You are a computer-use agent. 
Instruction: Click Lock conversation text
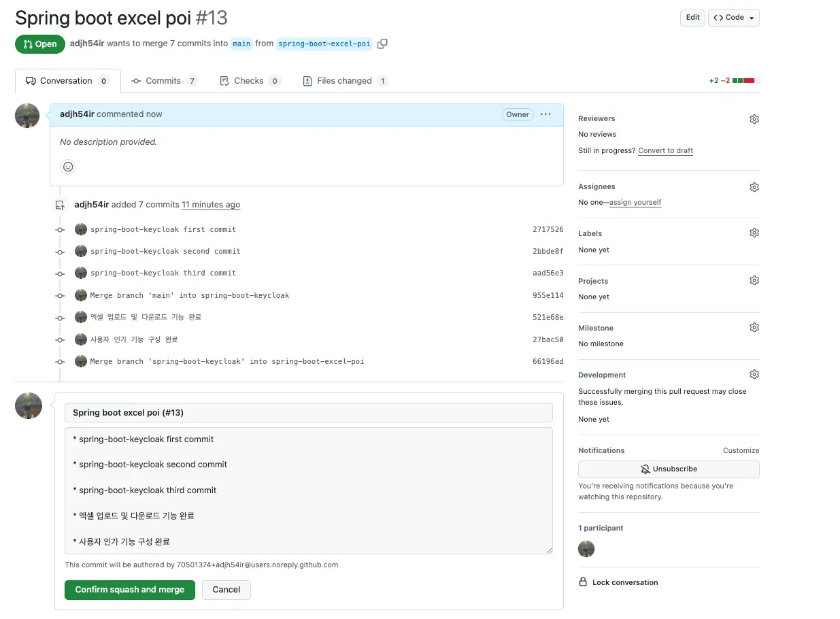(625, 582)
